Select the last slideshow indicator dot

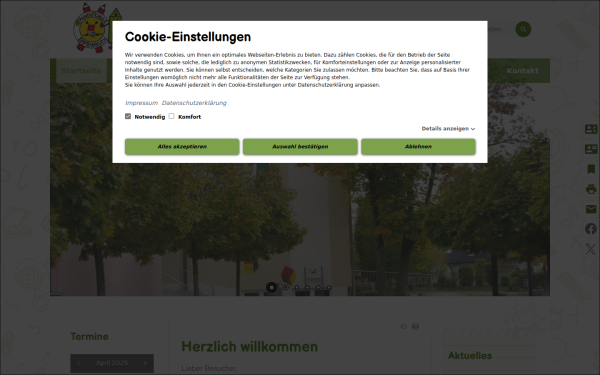click(x=329, y=287)
